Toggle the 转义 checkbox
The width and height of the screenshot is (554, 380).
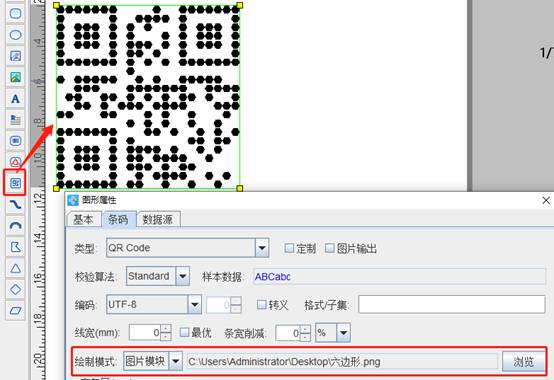coord(261,304)
